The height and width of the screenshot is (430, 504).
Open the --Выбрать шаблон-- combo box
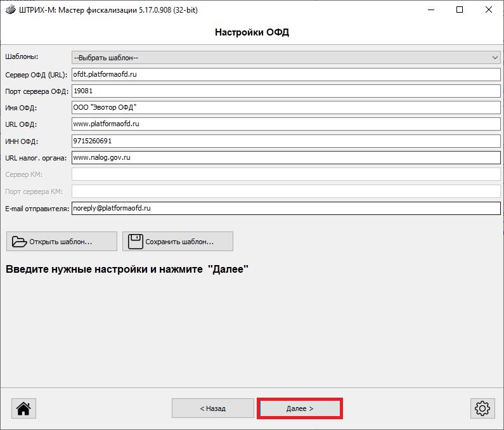(x=285, y=58)
